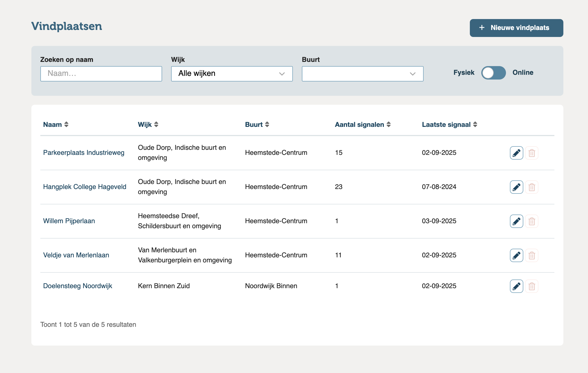
Task: Click Nieuwe vindplaats button
Action: click(516, 28)
